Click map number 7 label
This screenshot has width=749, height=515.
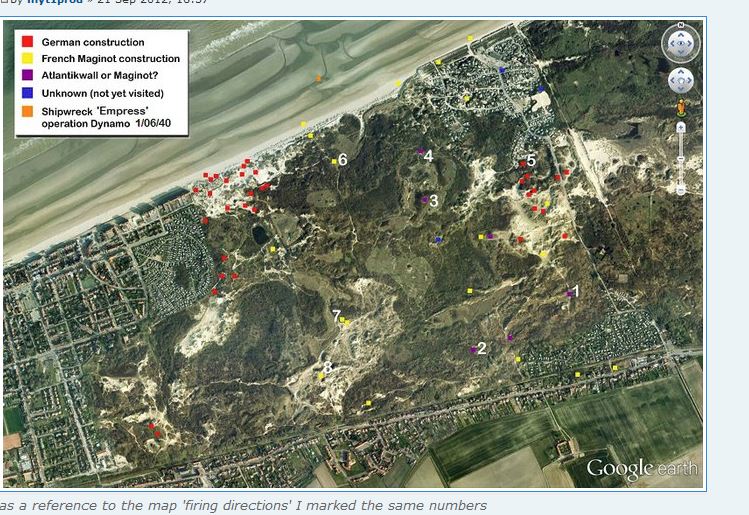(337, 316)
